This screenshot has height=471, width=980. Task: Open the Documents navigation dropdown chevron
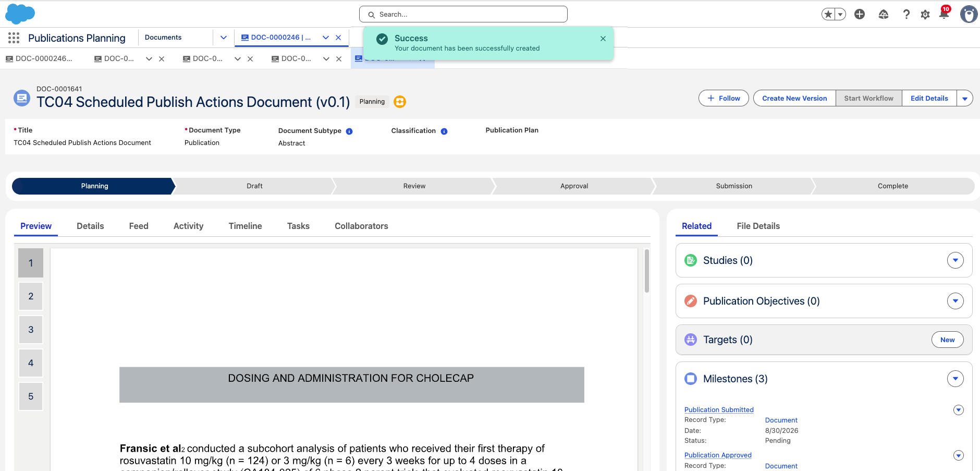click(224, 38)
